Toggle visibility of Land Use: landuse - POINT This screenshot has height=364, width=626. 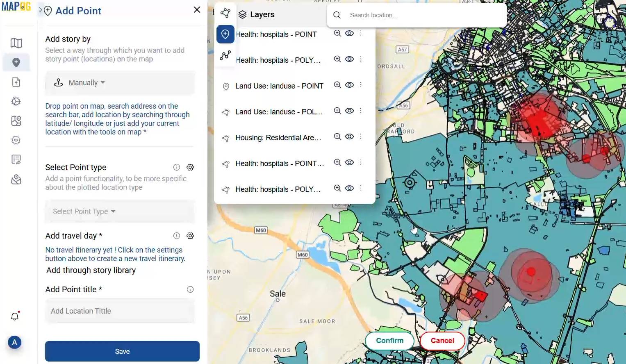349,85
